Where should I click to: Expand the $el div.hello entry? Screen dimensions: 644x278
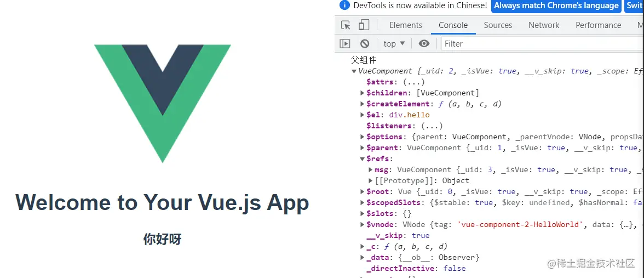[363, 115]
